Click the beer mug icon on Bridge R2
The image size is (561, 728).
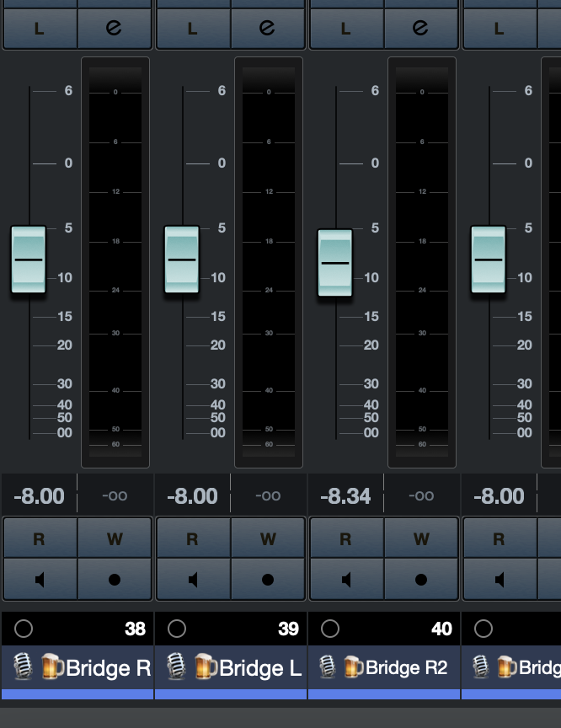click(354, 667)
